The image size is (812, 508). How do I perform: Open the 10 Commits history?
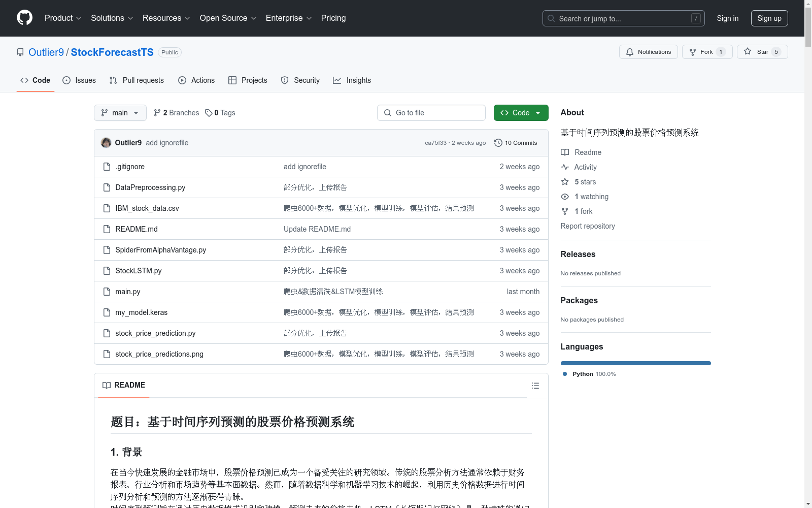pyautogui.click(x=515, y=143)
